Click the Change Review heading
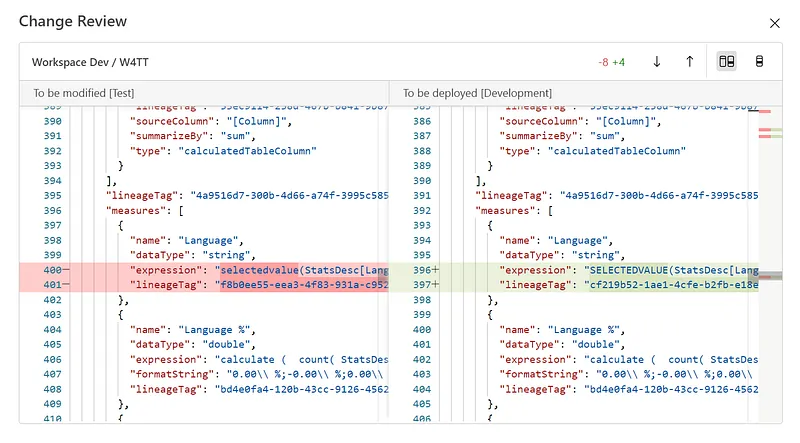The width and height of the screenshot is (800, 443). (x=73, y=21)
